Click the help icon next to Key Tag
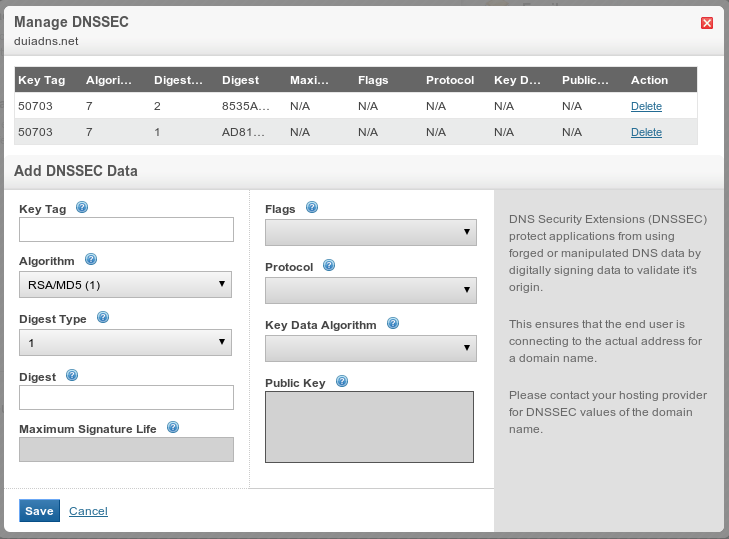 point(82,207)
